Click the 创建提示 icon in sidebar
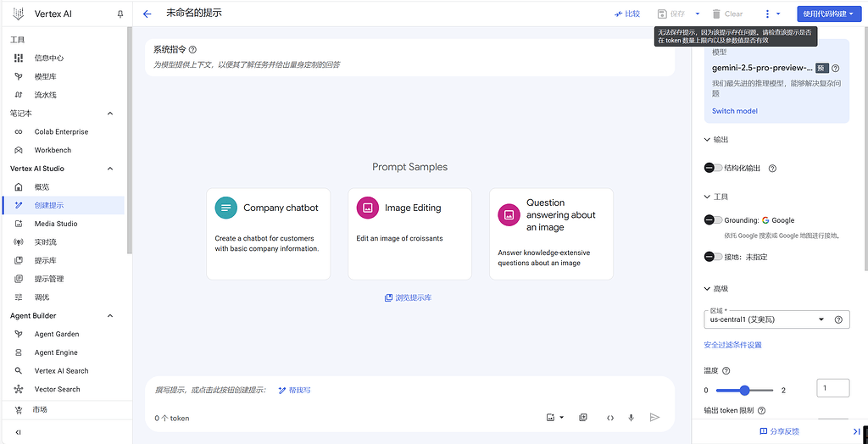 point(19,205)
